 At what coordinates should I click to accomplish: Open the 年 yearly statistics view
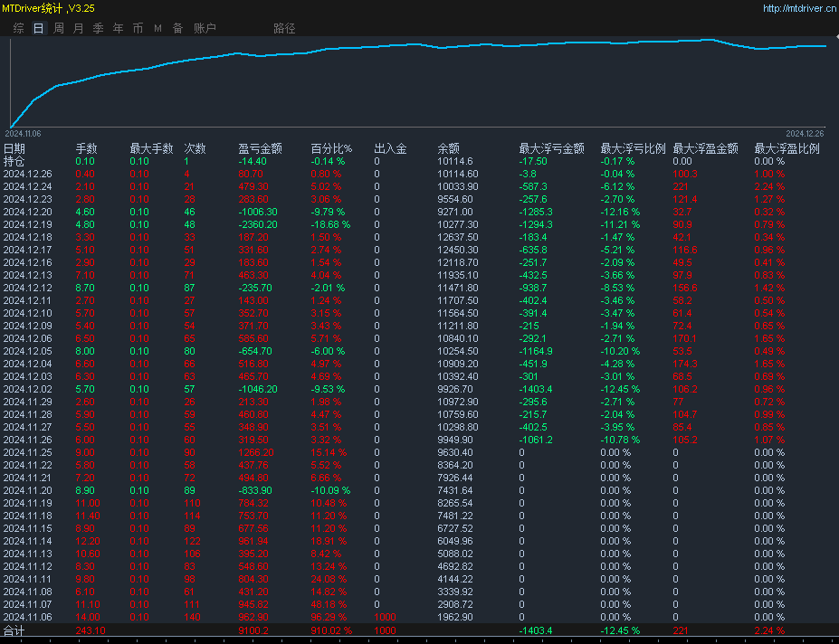pyautogui.click(x=118, y=28)
